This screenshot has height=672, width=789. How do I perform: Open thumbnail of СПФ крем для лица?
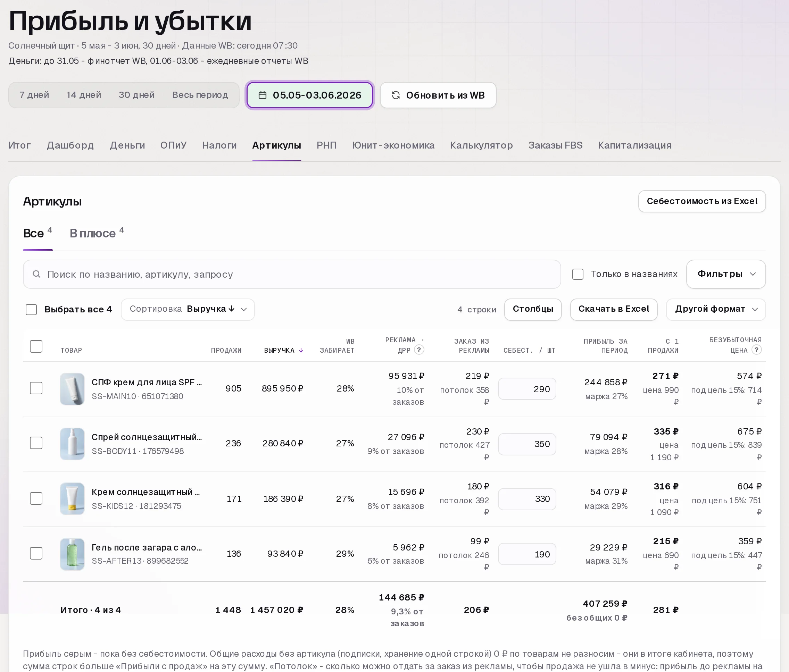click(72, 389)
